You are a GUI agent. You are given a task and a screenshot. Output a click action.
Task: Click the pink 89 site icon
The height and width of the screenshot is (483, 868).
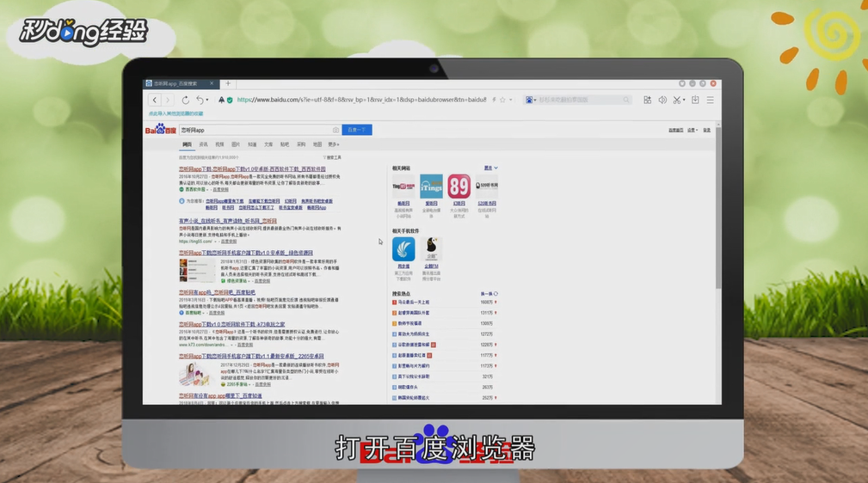pos(459,186)
